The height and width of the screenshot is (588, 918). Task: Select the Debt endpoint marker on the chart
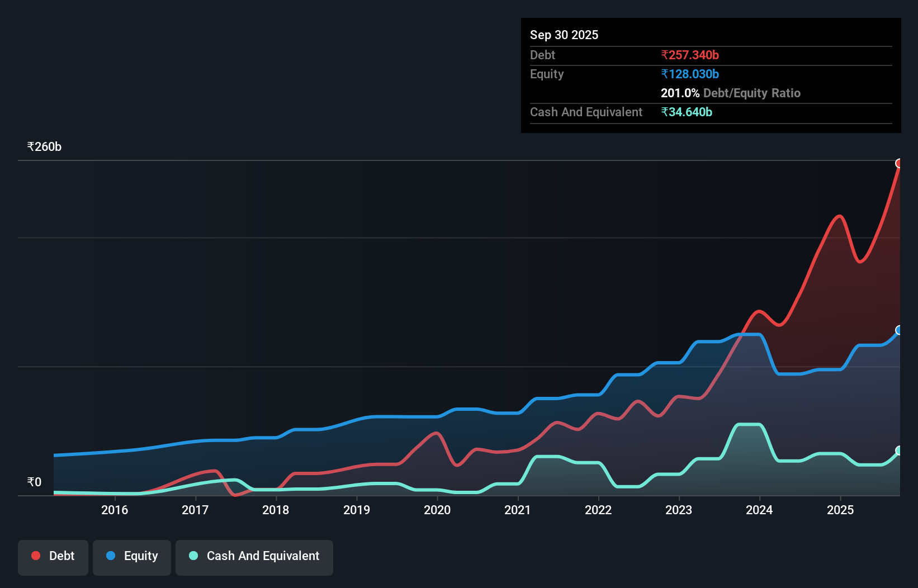(899, 163)
